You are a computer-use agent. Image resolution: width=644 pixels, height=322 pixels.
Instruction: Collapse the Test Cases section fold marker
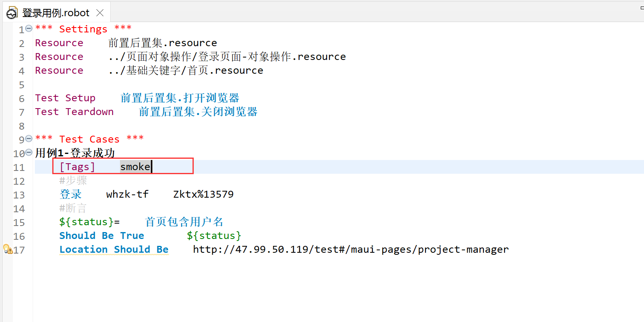(29, 139)
